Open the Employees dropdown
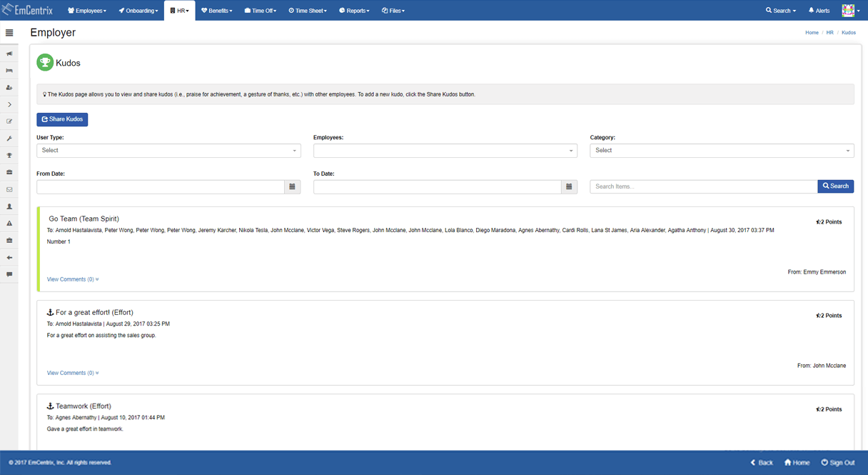The width and height of the screenshot is (868, 475). pyautogui.click(x=445, y=151)
